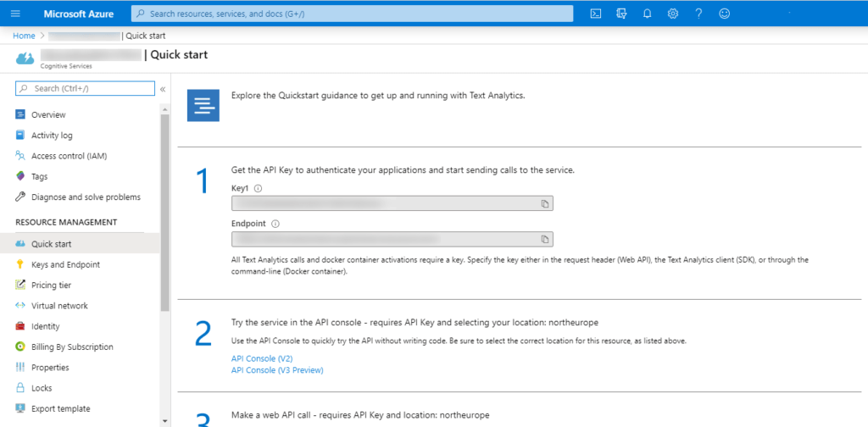Copy the Key1 value to clipboard
Screen dimensions: 868x427
tap(546, 204)
